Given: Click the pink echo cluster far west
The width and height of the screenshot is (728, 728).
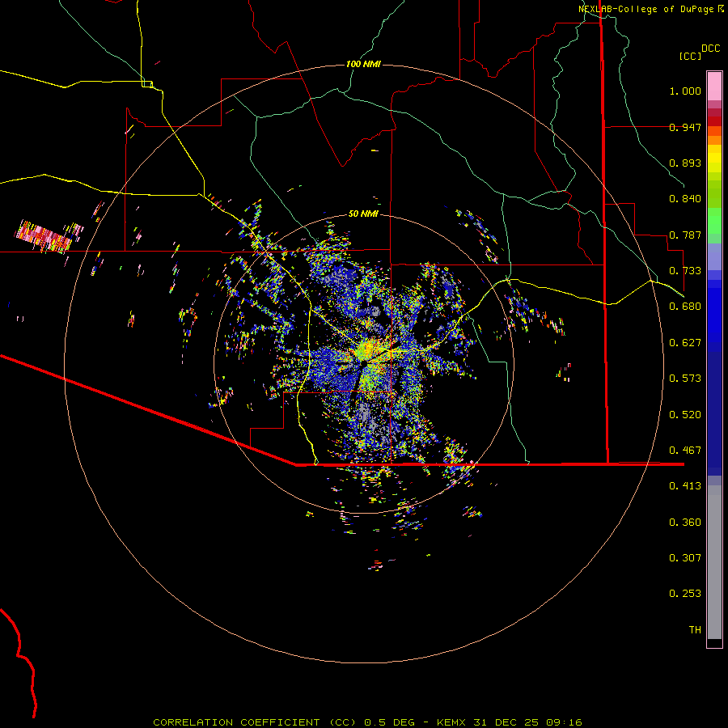Looking at the screenshot, I should (45, 236).
